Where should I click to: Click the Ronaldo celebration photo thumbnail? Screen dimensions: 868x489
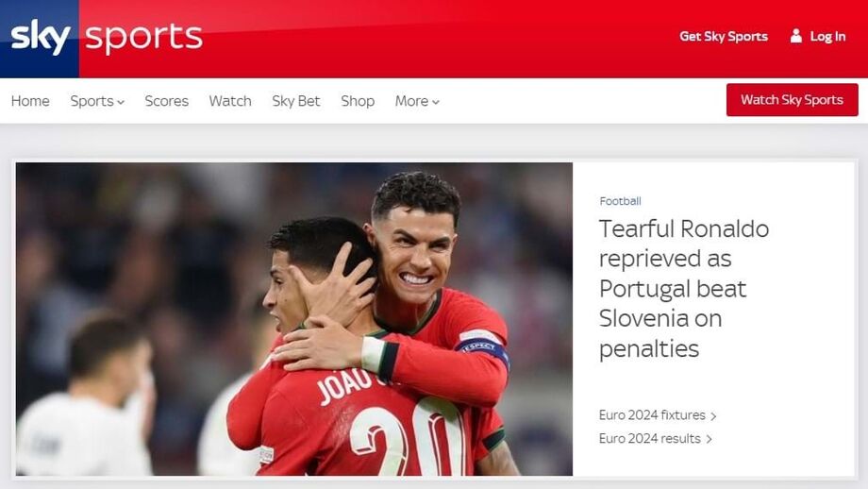[x=294, y=319]
